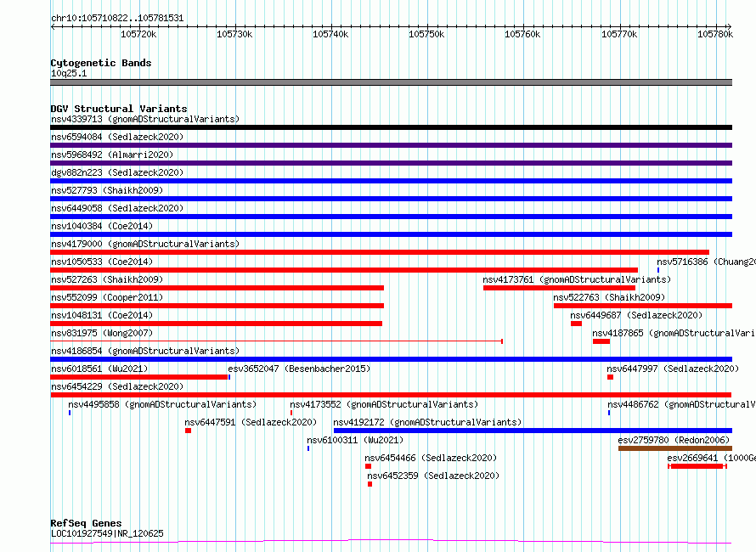Image resolution: width=756 pixels, height=552 pixels.
Task: Click the red nsv4173761 variant bar
Action: click(x=559, y=288)
